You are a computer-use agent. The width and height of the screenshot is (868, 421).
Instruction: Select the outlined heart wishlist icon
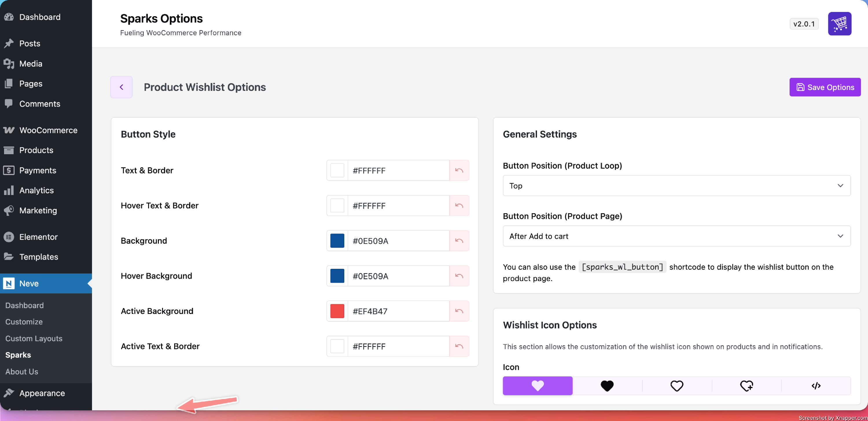click(x=677, y=386)
